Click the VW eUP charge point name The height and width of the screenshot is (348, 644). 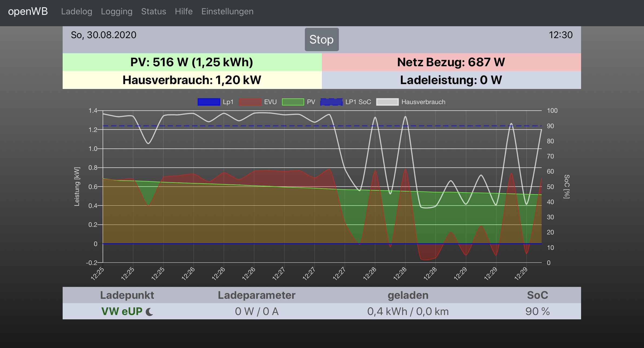tap(122, 311)
